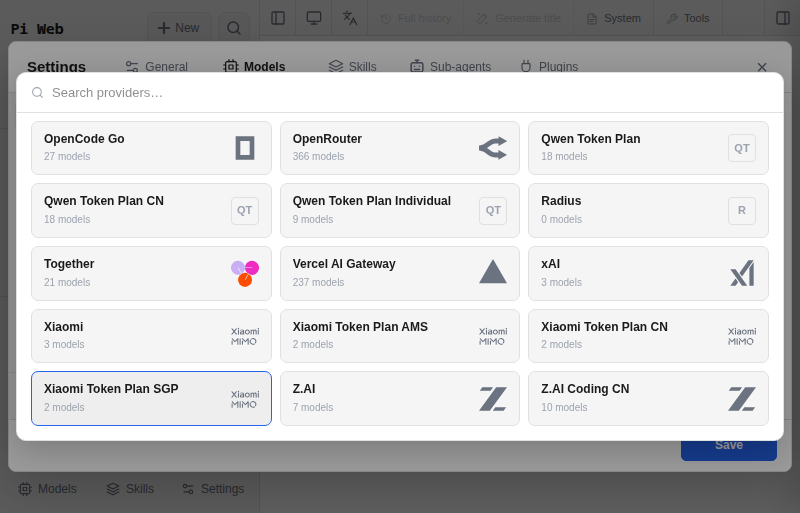Click MiMo logo on Xiaomi Token Plan SGP
The height and width of the screenshot is (513, 800).
coord(245,399)
